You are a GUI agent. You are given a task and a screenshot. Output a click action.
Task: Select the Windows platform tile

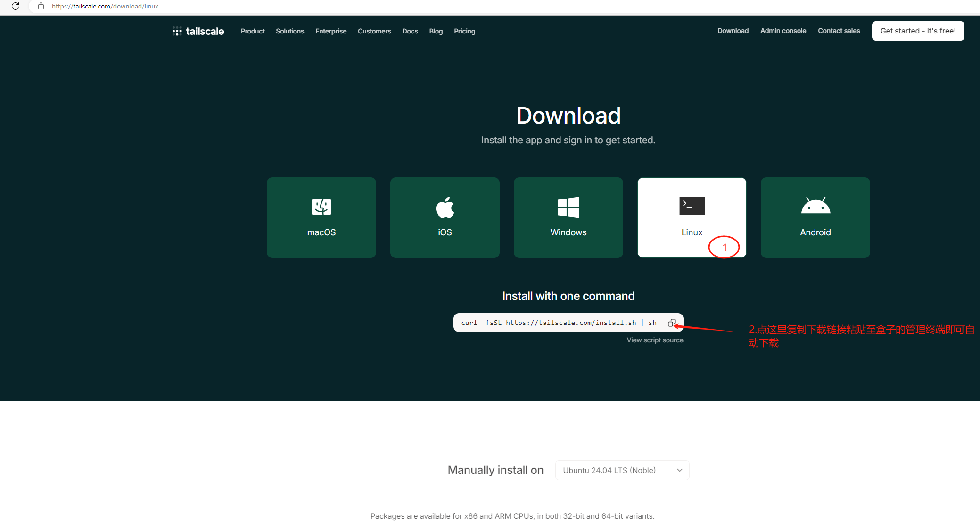pyautogui.click(x=568, y=217)
